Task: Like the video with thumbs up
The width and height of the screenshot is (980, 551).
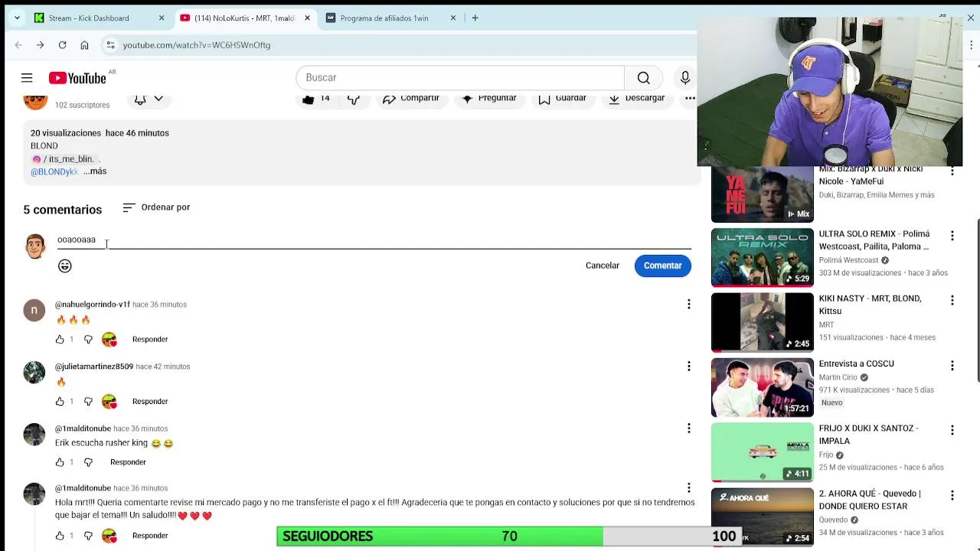Action: [x=316, y=99]
